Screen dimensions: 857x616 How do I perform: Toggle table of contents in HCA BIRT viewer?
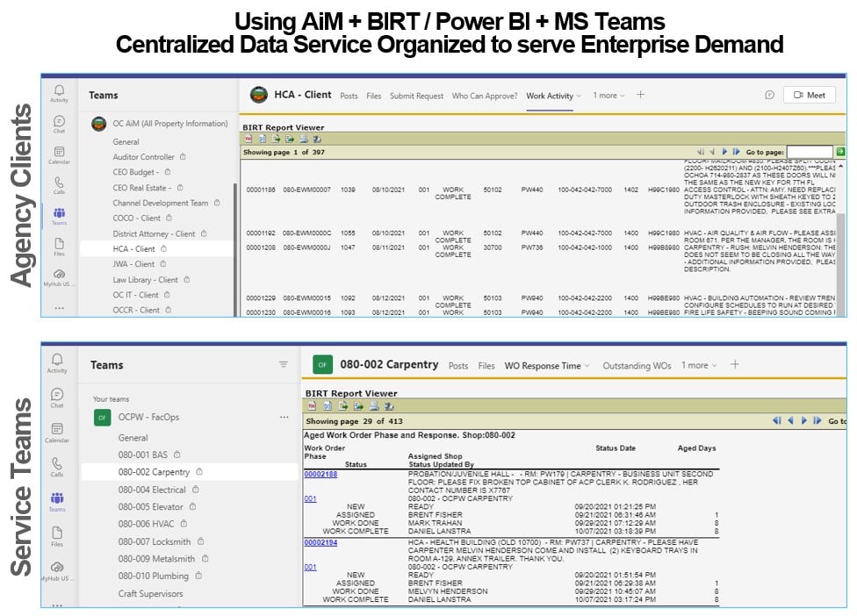[249, 139]
